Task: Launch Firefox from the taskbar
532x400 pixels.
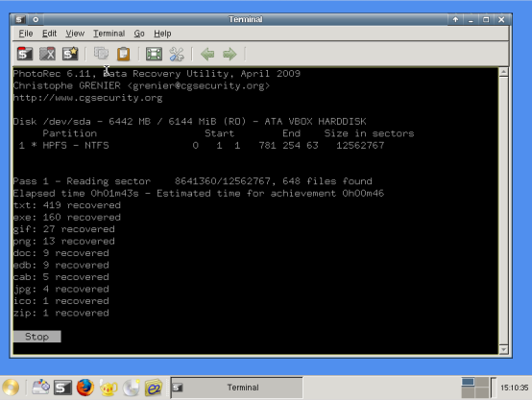Action: [x=85, y=388]
